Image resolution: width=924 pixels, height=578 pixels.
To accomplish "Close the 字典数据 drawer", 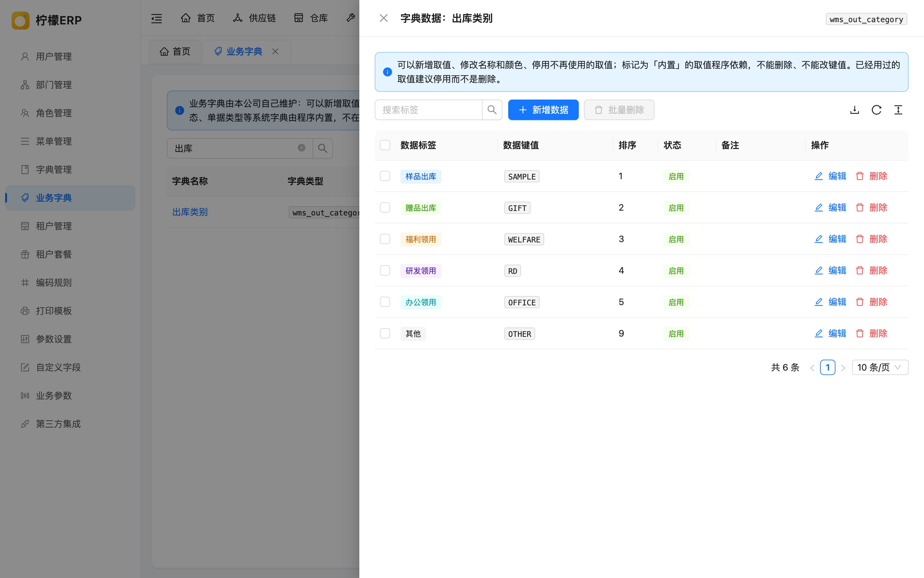I will tap(383, 18).
